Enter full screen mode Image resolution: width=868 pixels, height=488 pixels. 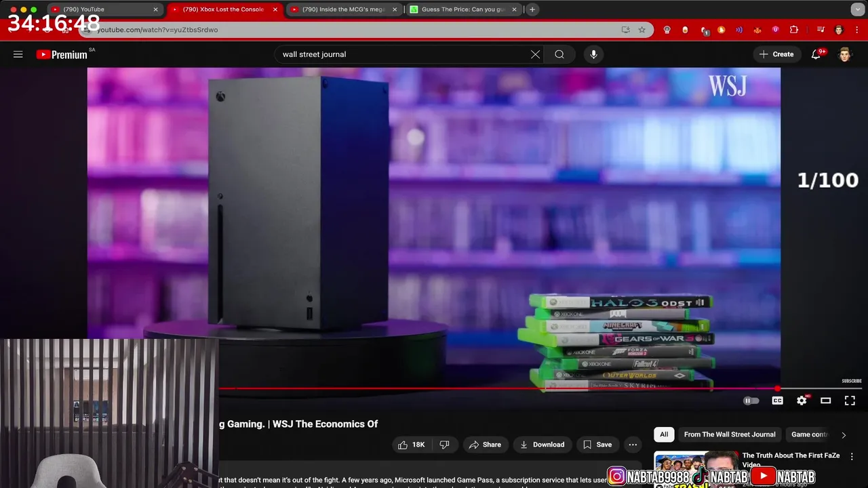(x=850, y=401)
